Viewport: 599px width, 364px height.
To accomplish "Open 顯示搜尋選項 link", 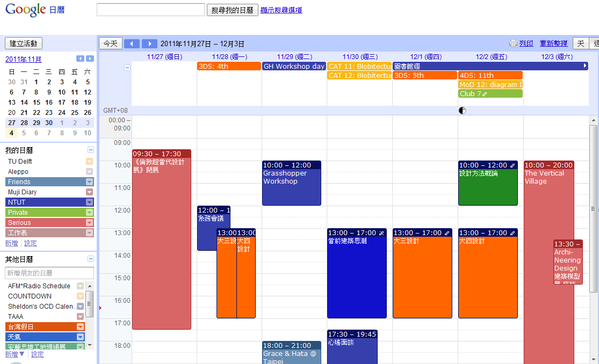I will click(281, 10).
